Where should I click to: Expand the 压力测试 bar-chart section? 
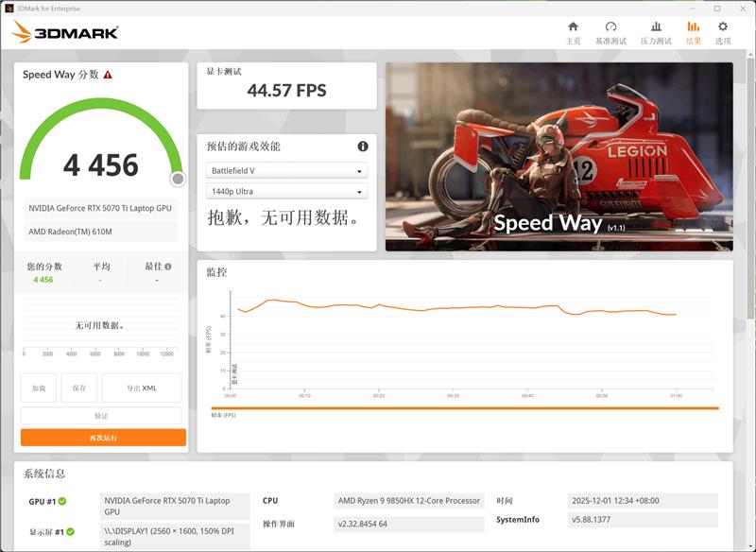pyautogui.click(x=657, y=28)
